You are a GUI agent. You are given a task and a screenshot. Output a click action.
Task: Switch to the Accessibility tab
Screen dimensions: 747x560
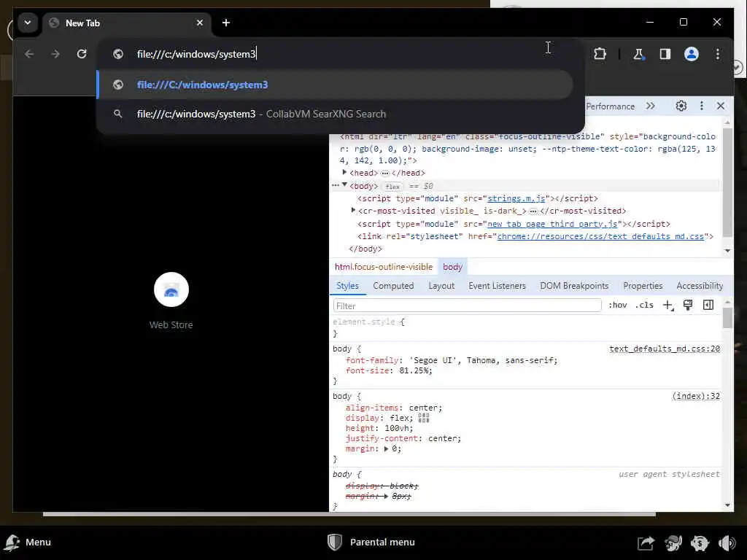tap(700, 286)
